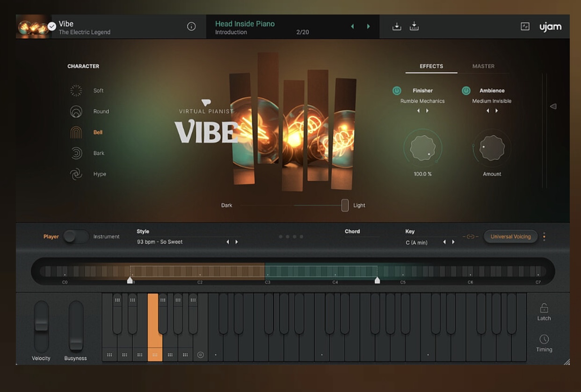Select next Key arrow
Viewport: 581px width, 392px height.
coord(453,242)
